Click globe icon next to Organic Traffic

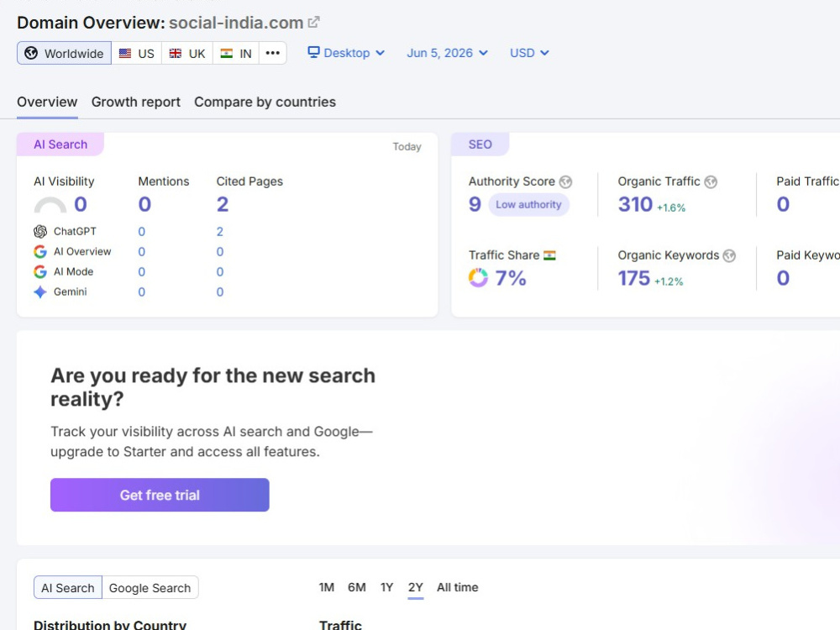(711, 182)
